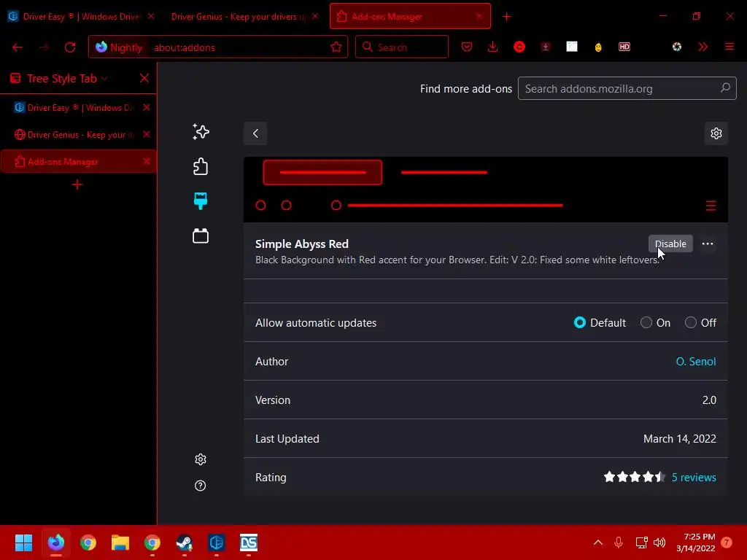Close the Tree Style Tab sidebar
Screen dimensions: 747x560
[x=144, y=78]
